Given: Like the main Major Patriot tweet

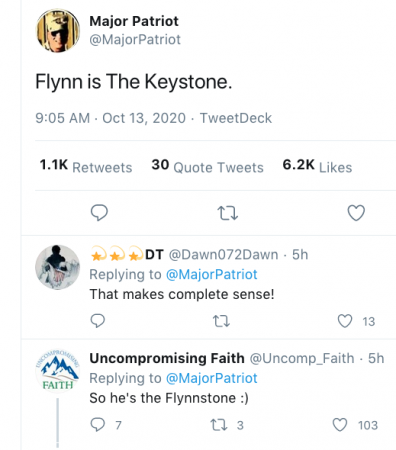Looking at the screenshot, I should coord(356,213).
